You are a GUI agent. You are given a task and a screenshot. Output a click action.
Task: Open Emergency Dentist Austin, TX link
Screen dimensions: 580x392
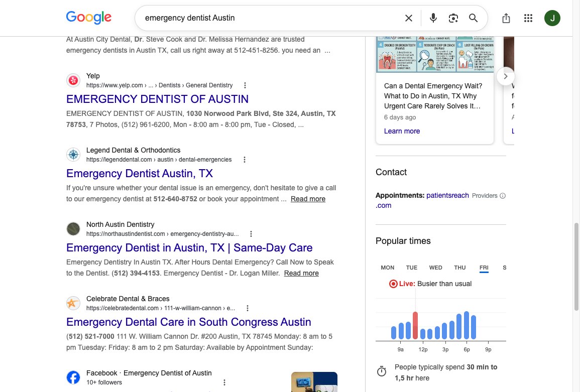pyautogui.click(x=140, y=174)
